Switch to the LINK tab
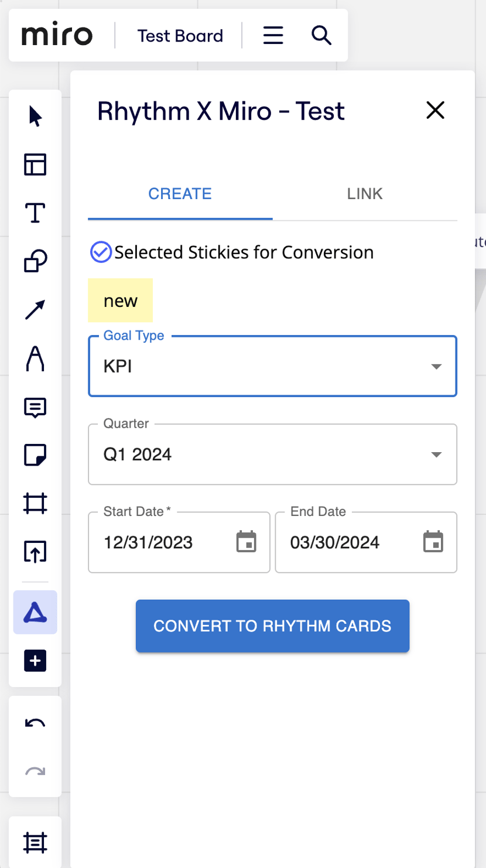 click(x=365, y=194)
